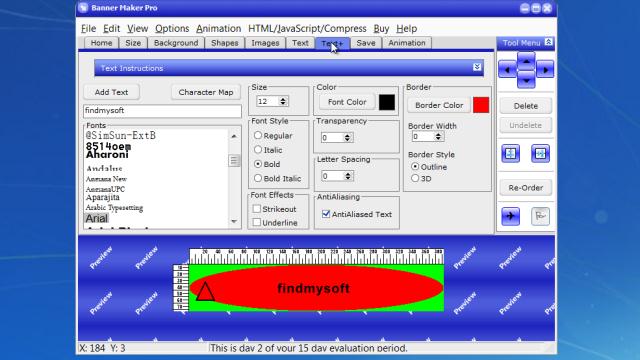Open the View menu
Viewport: 640px width, 360px height.
(x=138, y=29)
